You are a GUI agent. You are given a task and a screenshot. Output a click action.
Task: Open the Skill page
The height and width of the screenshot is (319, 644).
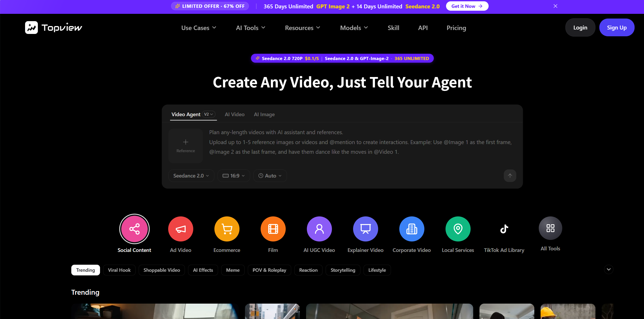[394, 28]
